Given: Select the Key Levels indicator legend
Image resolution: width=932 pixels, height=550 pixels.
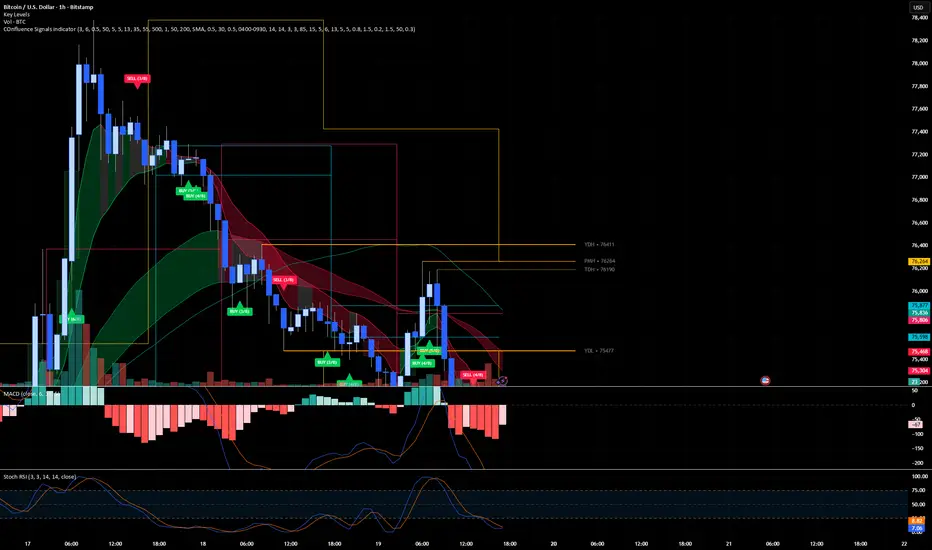Looking at the screenshot, I should point(17,14).
